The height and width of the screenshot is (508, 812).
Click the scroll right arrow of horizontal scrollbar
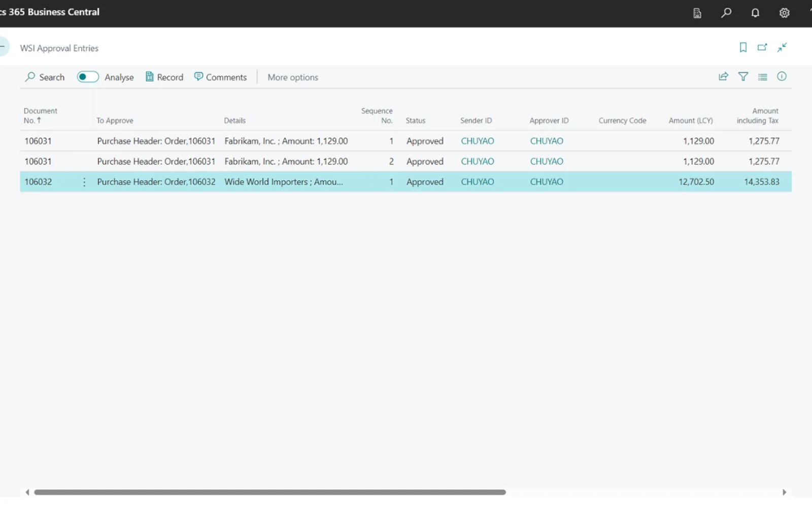point(784,492)
